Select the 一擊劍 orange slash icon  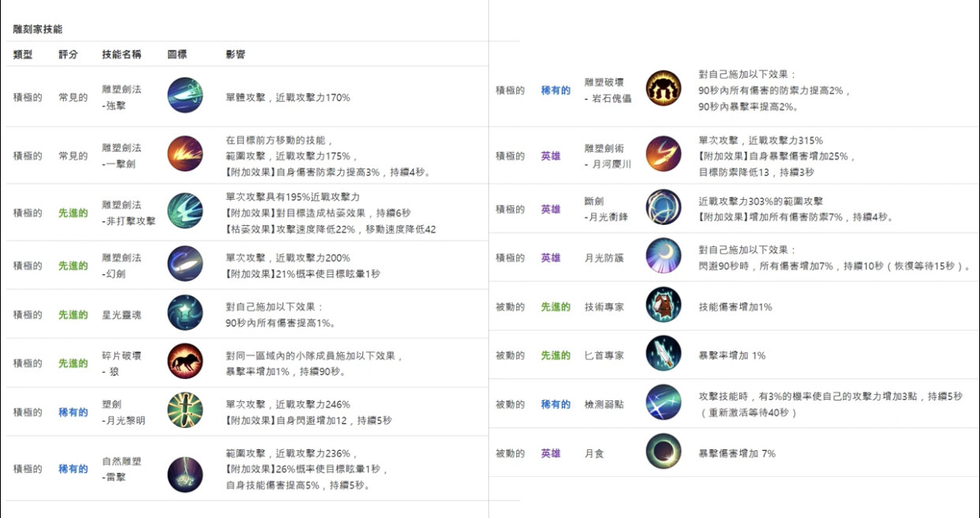[185, 153]
